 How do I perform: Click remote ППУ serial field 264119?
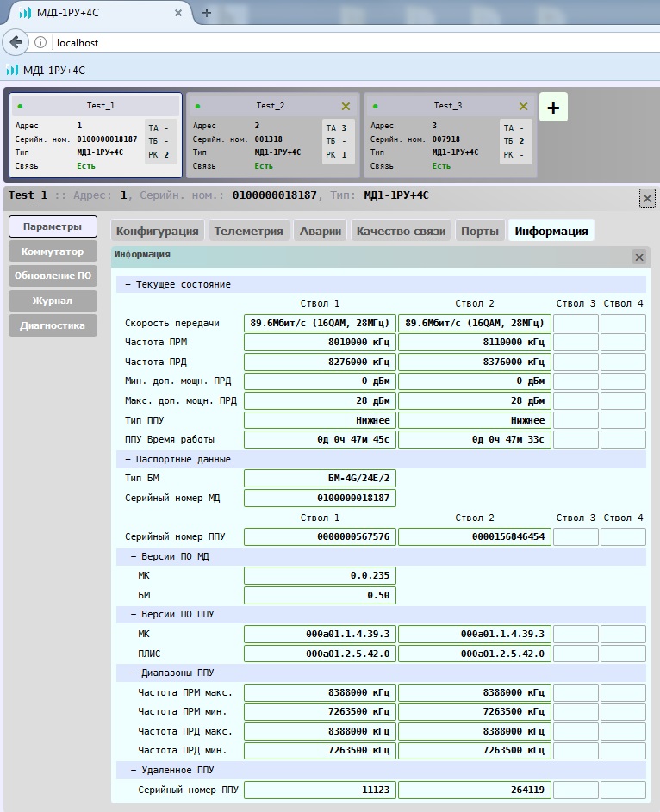coord(475,790)
